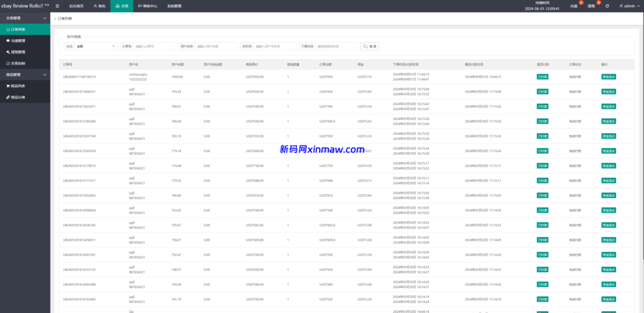644x313 pixels.
Task: Click 资金流水 for order UB2406011144158319
Action: coord(609,77)
